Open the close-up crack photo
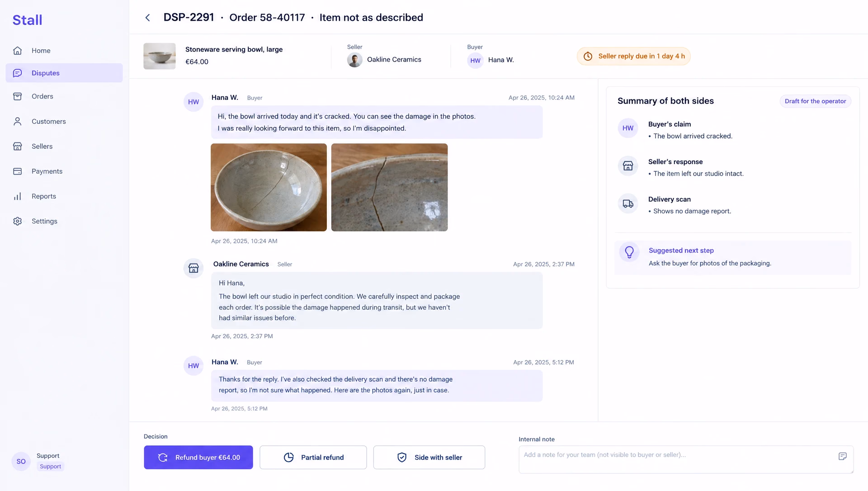The width and height of the screenshot is (868, 491). pyautogui.click(x=389, y=187)
